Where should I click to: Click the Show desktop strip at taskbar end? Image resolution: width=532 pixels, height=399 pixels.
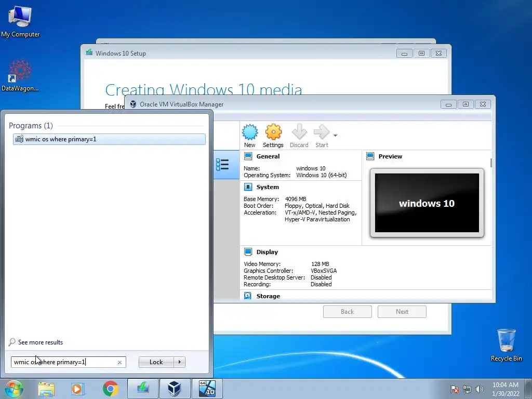point(529,389)
